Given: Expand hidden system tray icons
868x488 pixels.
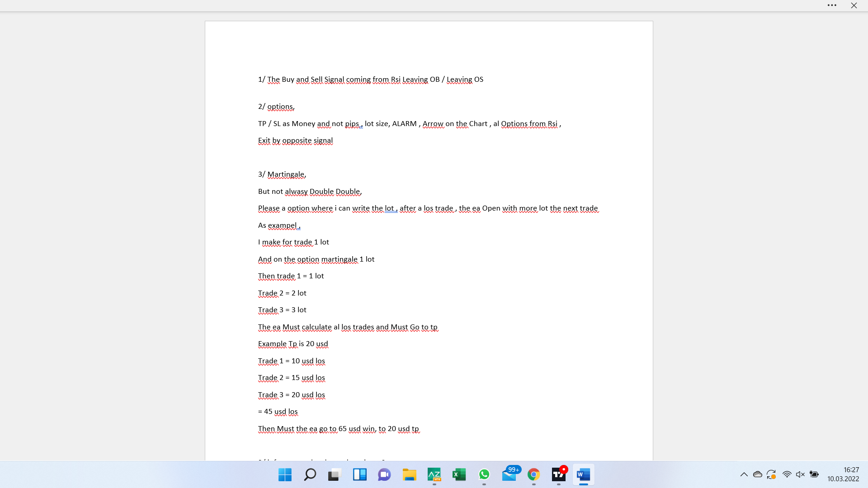Looking at the screenshot, I should click(x=744, y=474).
